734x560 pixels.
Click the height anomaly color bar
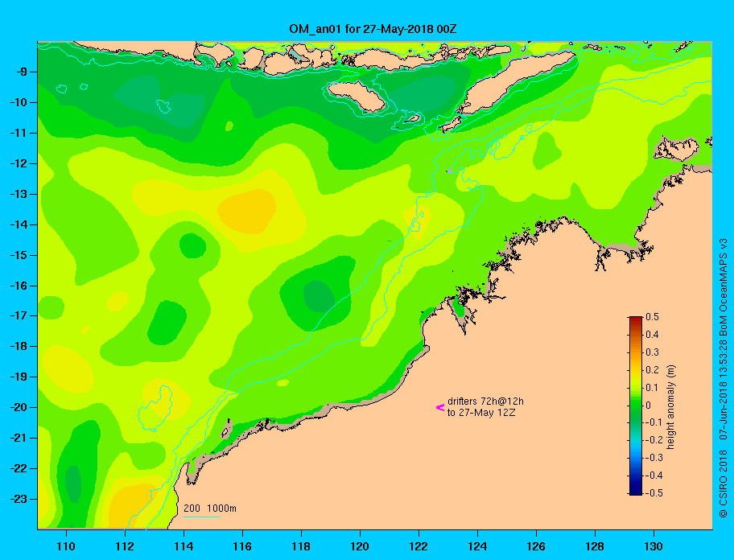click(636, 406)
